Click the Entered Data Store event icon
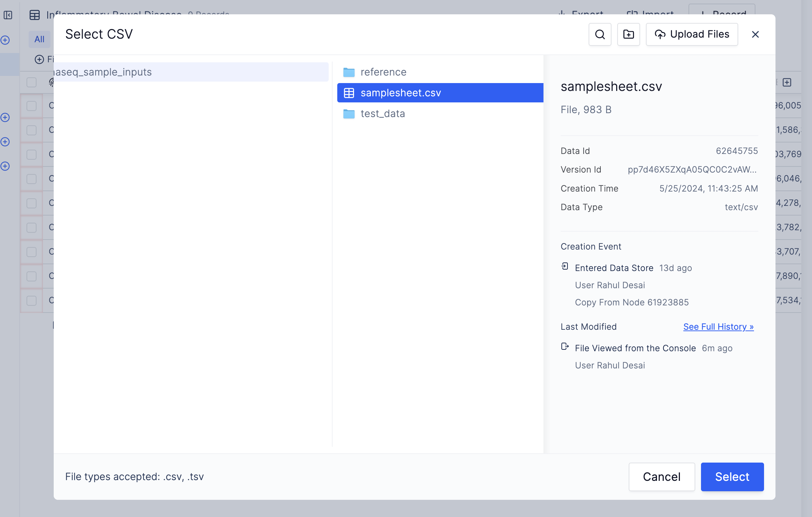Image resolution: width=812 pixels, height=517 pixels. pos(565,266)
